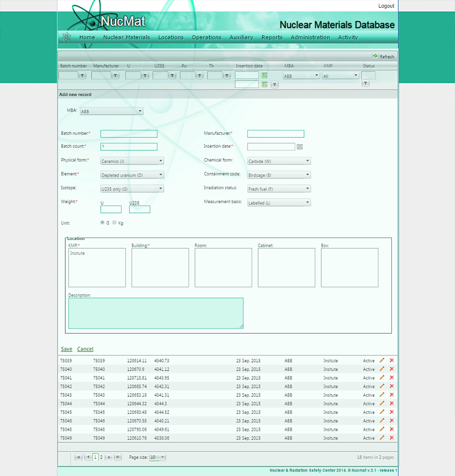Open the Batch number column filter menu
The height and width of the screenshot is (476, 455).
pyautogui.click(x=82, y=76)
